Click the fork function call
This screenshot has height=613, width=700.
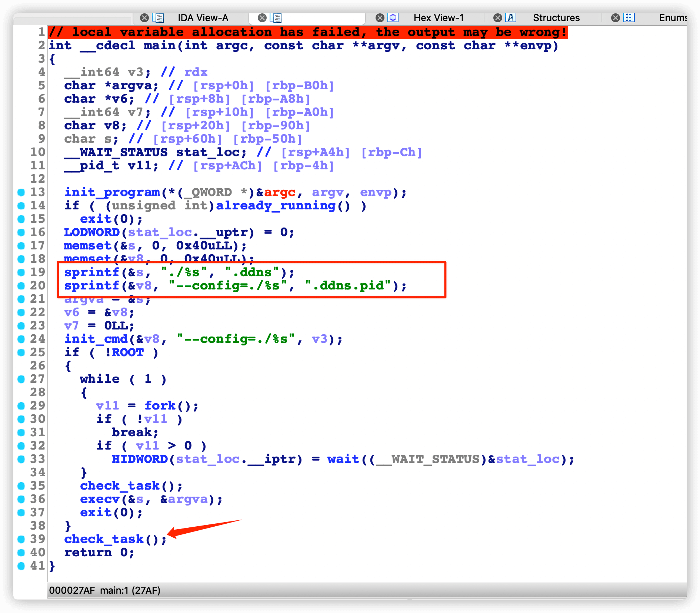(x=160, y=405)
